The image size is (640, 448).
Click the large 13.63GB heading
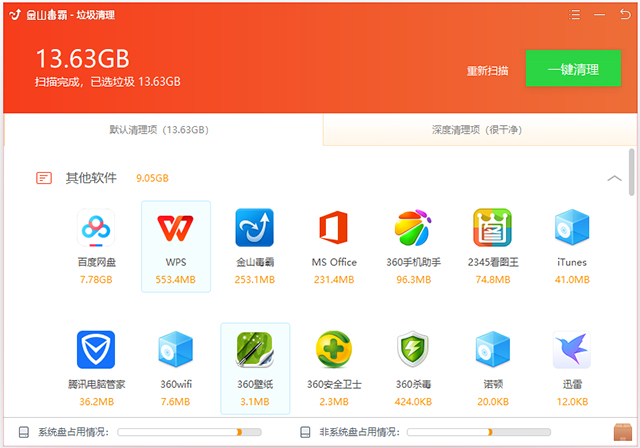(83, 59)
